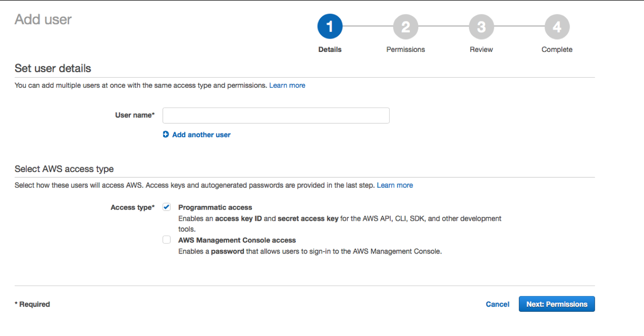644x336 pixels.
Task: Click the step 3 Review circle icon
Action: pos(481,26)
